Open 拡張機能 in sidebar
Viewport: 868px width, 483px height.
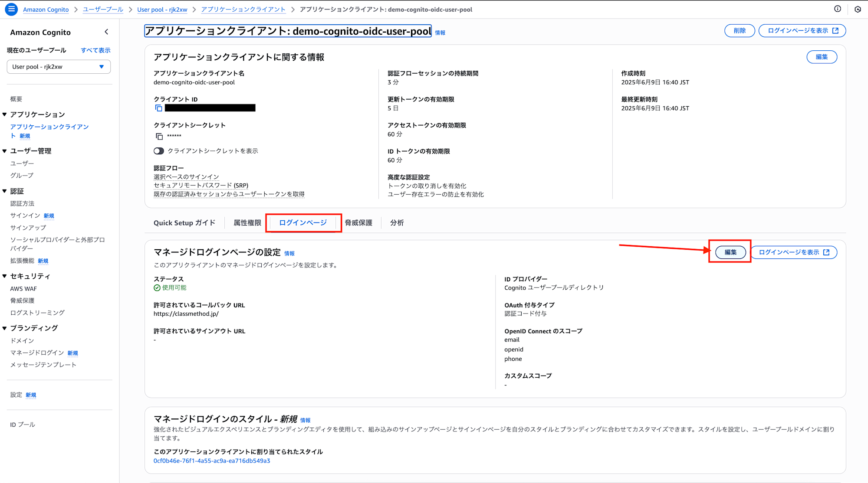(x=22, y=261)
